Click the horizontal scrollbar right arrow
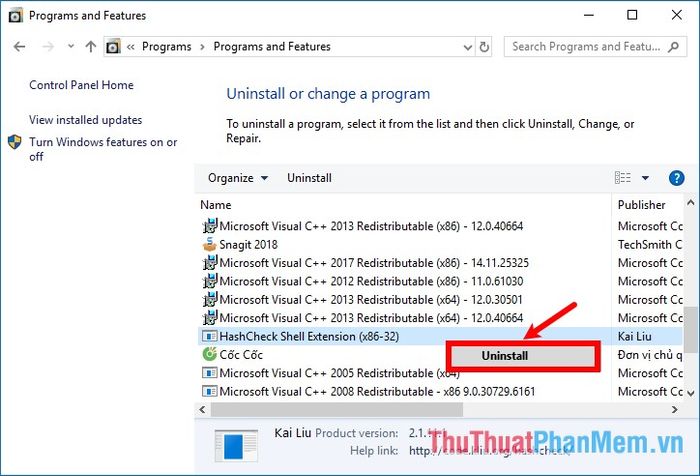The image size is (700, 476). point(675,409)
